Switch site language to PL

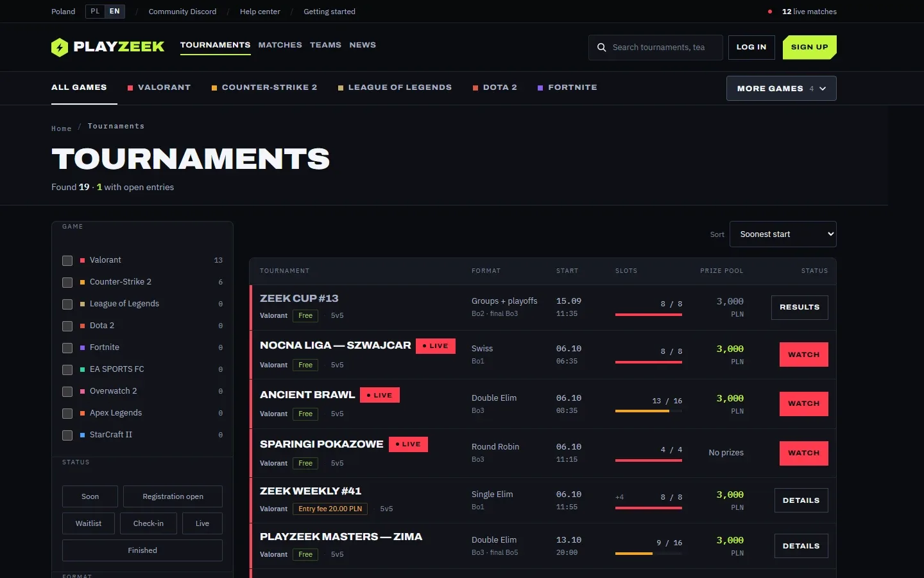click(x=95, y=12)
